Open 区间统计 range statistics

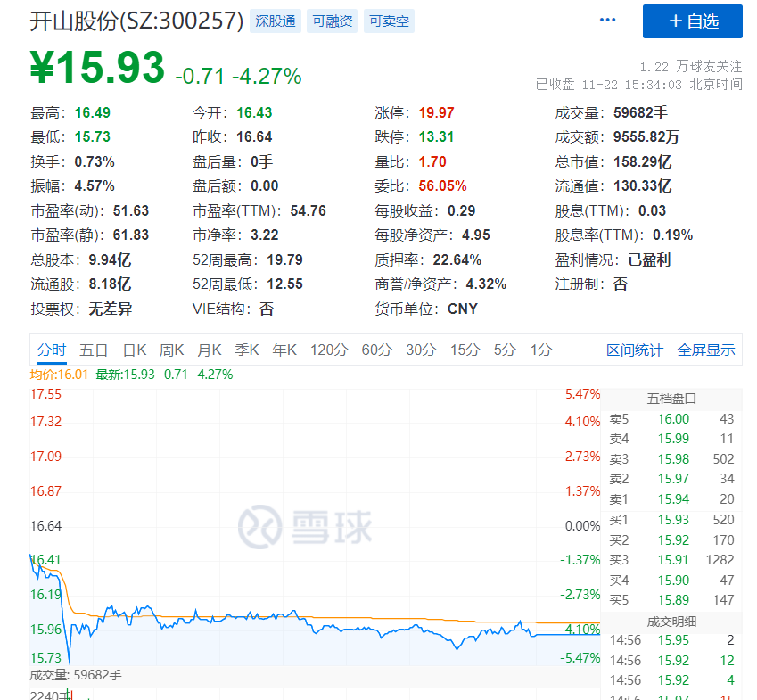pos(635,350)
